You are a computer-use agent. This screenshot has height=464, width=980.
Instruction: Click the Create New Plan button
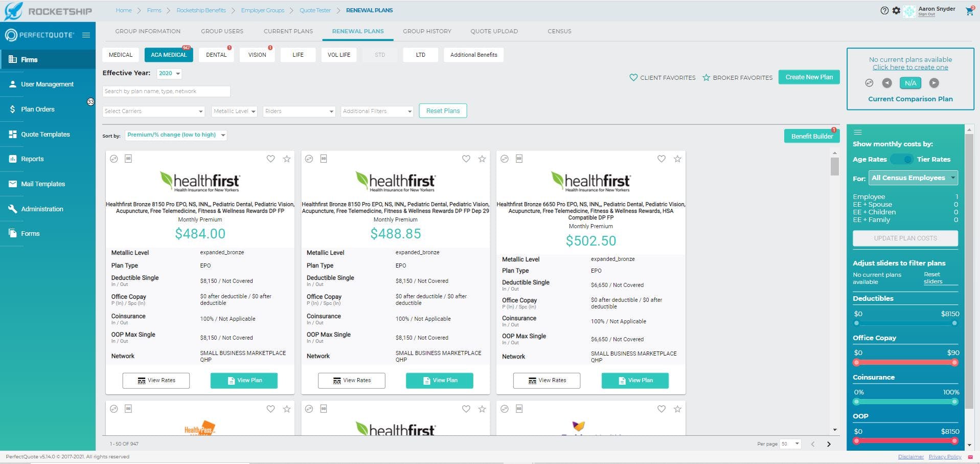(809, 77)
